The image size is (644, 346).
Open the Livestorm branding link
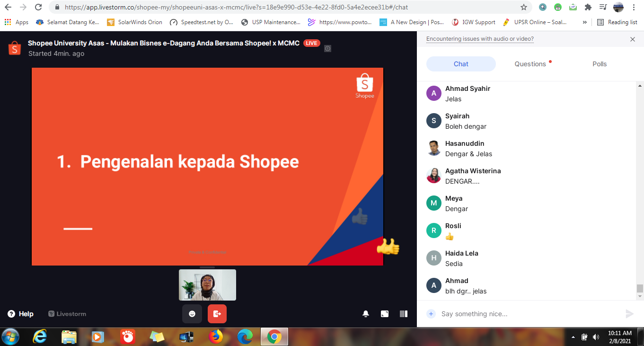(x=67, y=314)
